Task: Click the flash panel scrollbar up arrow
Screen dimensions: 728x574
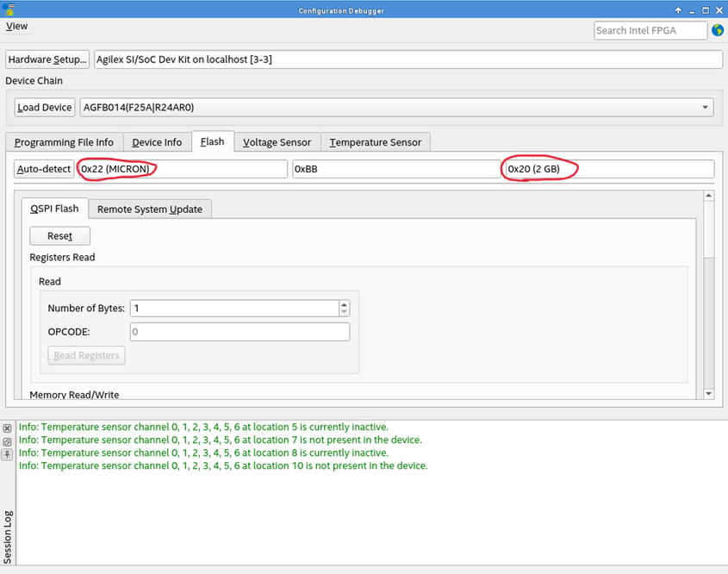Action: tap(708, 196)
